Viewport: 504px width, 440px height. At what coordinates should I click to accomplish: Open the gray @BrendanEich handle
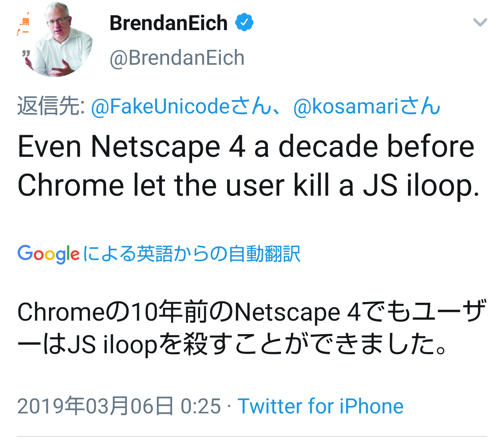pos(177,58)
